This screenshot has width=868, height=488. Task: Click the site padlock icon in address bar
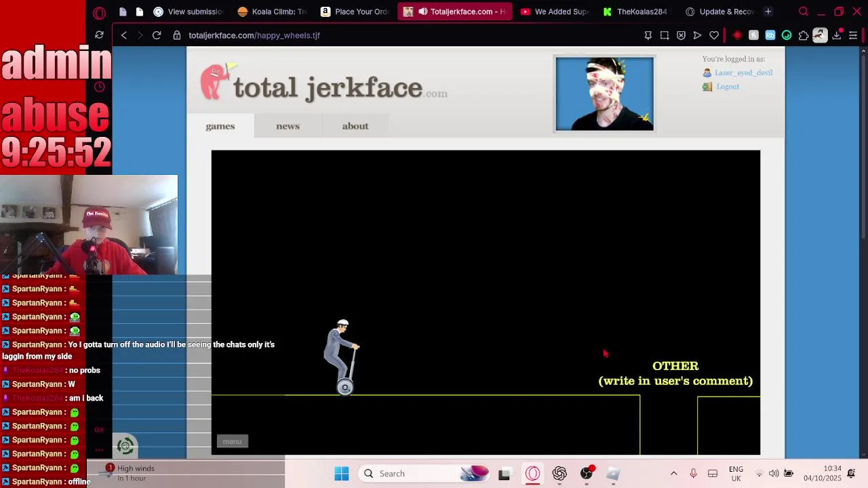pyautogui.click(x=177, y=35)
